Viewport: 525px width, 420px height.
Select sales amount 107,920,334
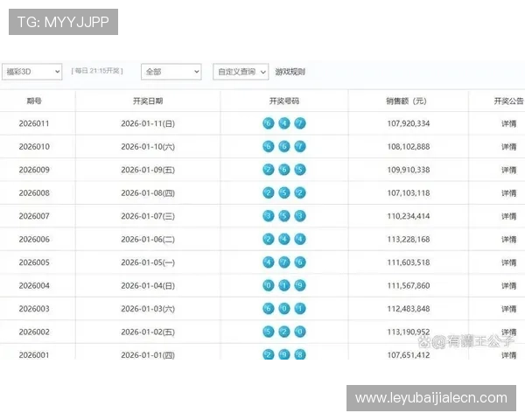tap(409, 123)
